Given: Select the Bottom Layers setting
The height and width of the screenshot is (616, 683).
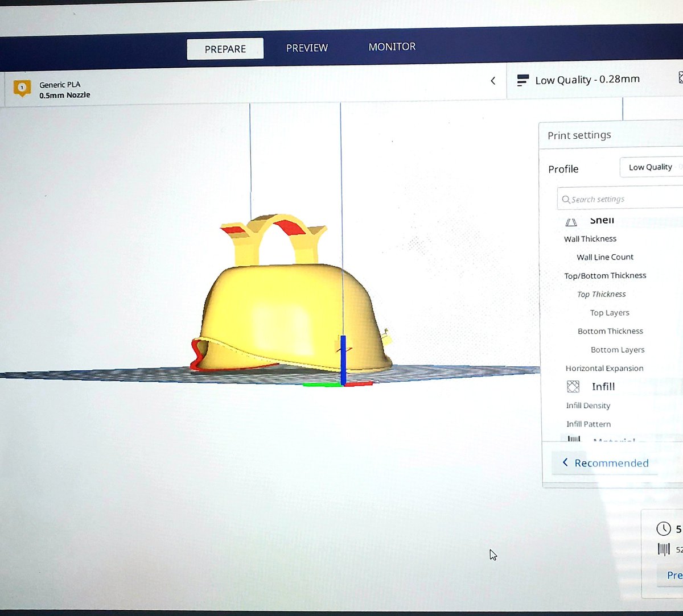Looking at the screenshot, I should (x=618, y=350).
